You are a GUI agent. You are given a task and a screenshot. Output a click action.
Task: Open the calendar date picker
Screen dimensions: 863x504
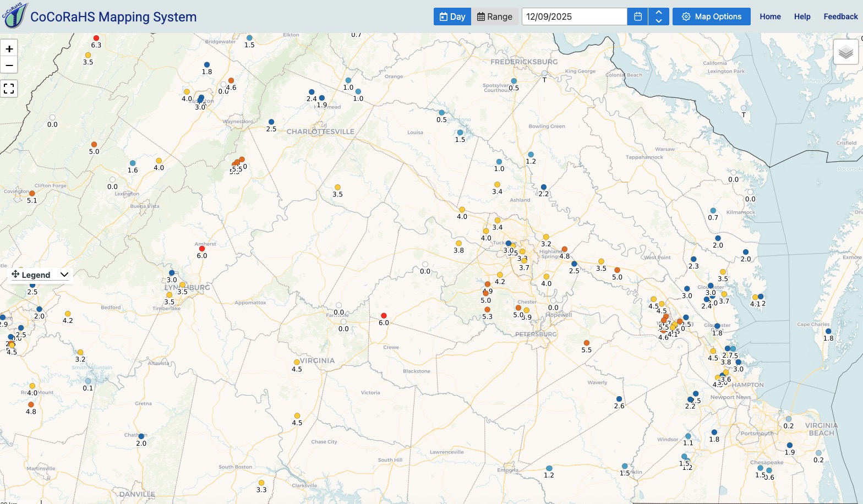637,17
